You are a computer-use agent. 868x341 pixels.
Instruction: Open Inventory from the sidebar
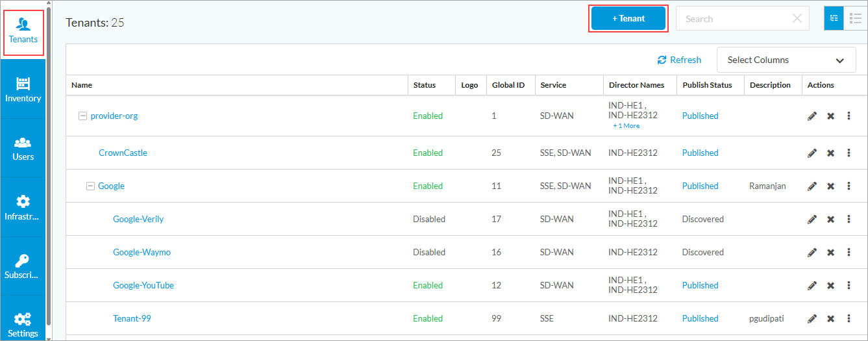point(23,90)
